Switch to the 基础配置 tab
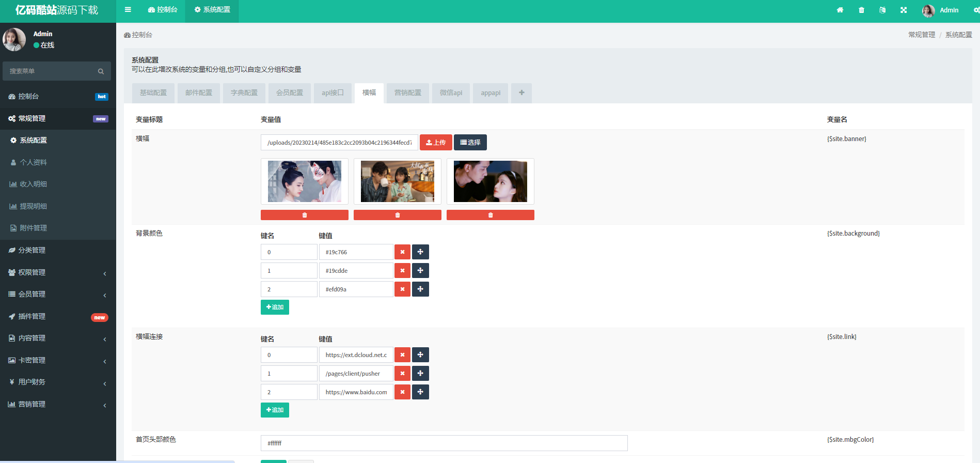Screen dimensions: 980x463 153,93
